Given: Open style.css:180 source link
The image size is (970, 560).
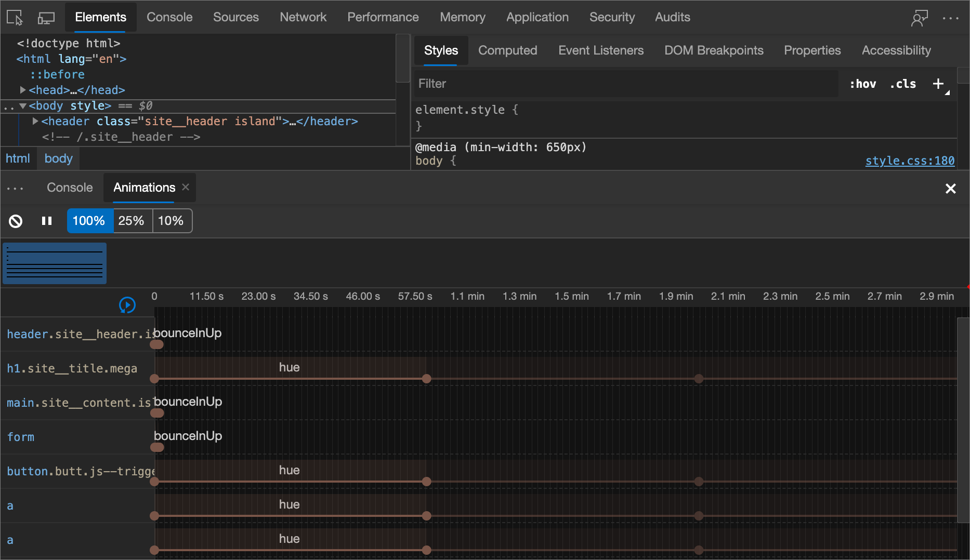Looking at the screenshot, I should click(x=910, y=161).
